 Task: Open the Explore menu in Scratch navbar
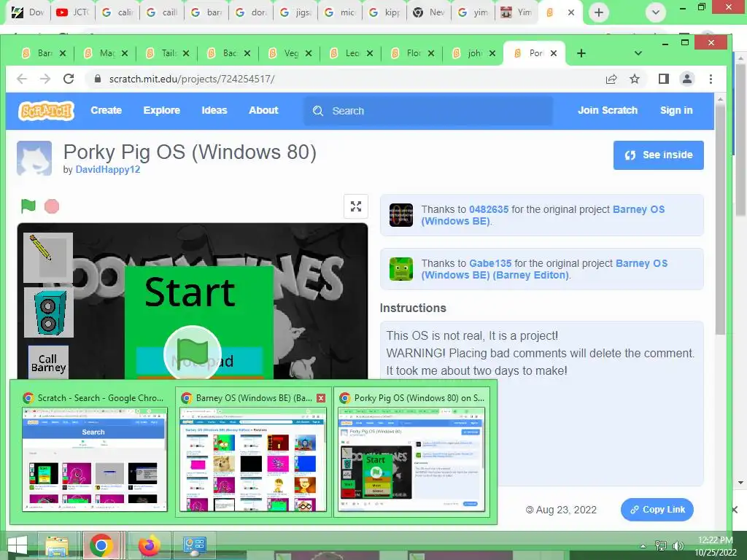pos(161,111)
